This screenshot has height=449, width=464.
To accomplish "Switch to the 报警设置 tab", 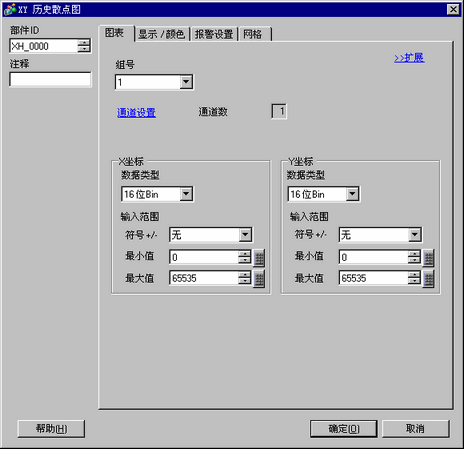I will click(214, 34).
